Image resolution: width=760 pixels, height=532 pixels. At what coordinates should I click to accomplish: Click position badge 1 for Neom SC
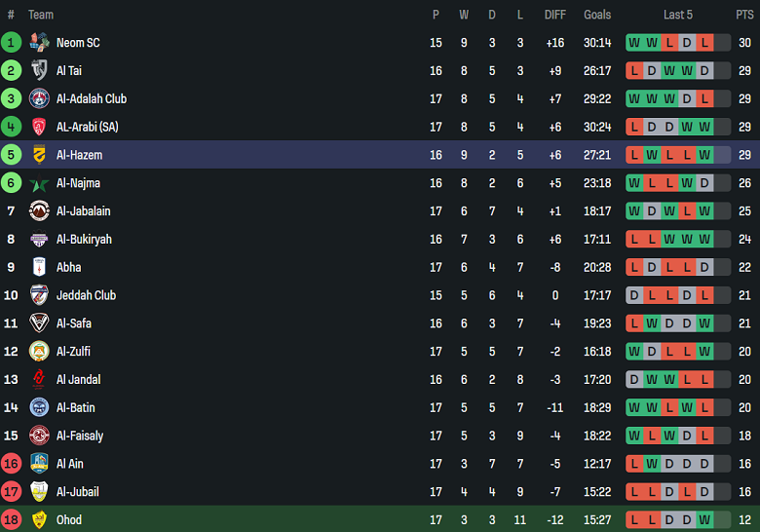(x=11, y=42)
